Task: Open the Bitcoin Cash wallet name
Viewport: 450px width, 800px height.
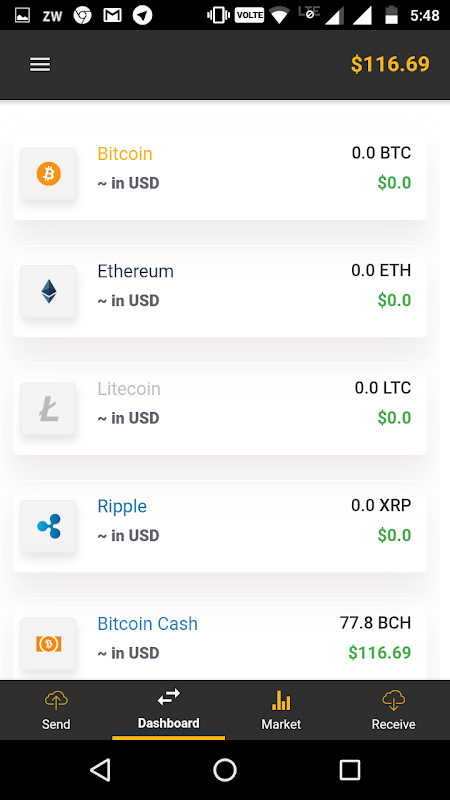Action: 147,623
